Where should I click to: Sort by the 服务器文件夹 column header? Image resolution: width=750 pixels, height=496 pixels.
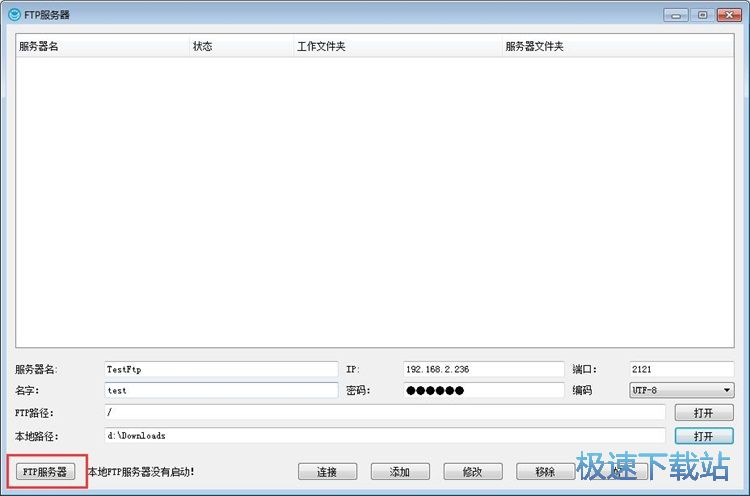tap(618, 46)
